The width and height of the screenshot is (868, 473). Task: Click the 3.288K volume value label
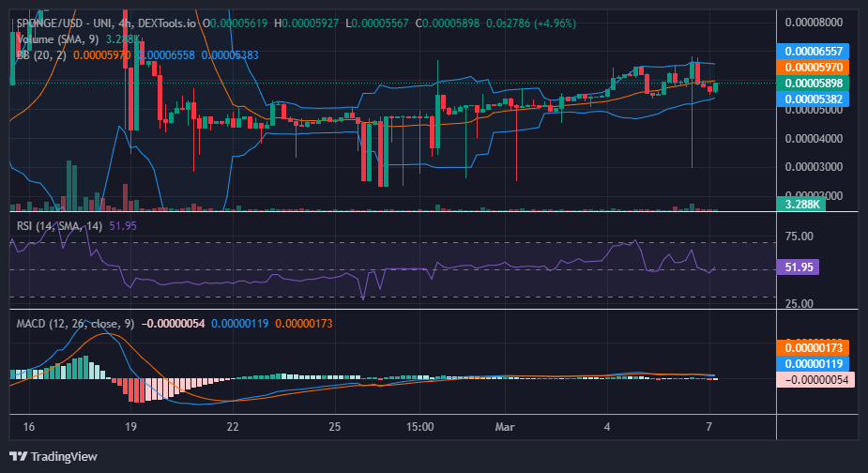(x=801, y=204)
